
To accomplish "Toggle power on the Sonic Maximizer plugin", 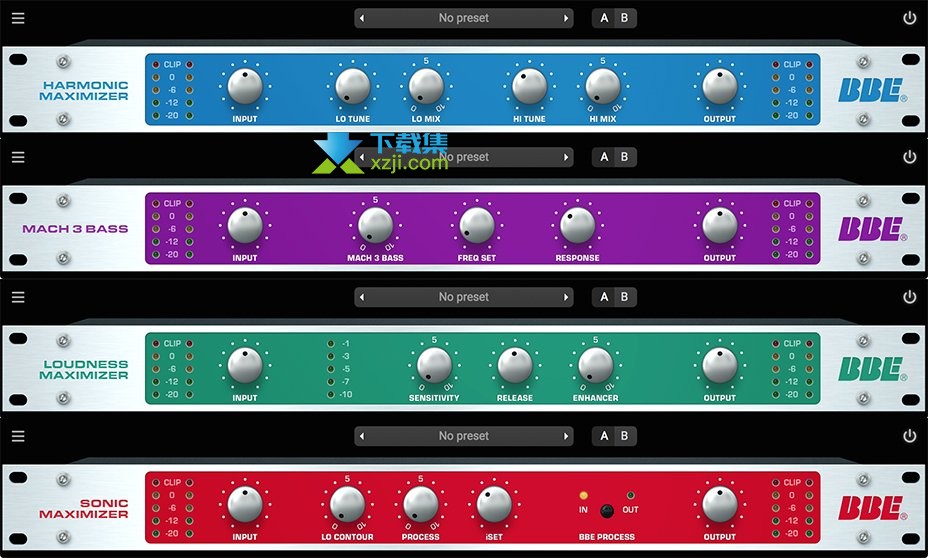I will 910,436.
